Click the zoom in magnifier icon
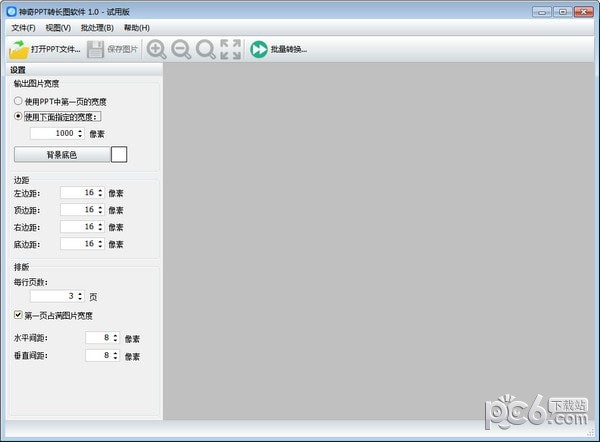This screenshot has height=442, width=600. coord(157,49)
